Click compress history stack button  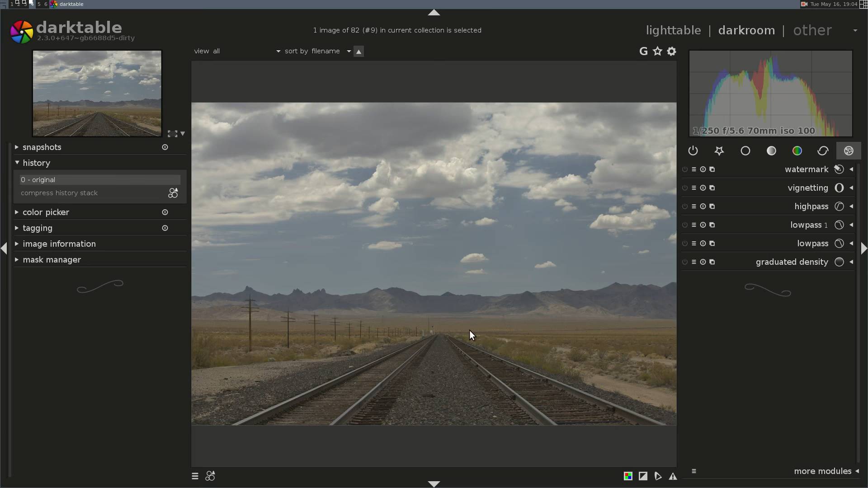59,193
